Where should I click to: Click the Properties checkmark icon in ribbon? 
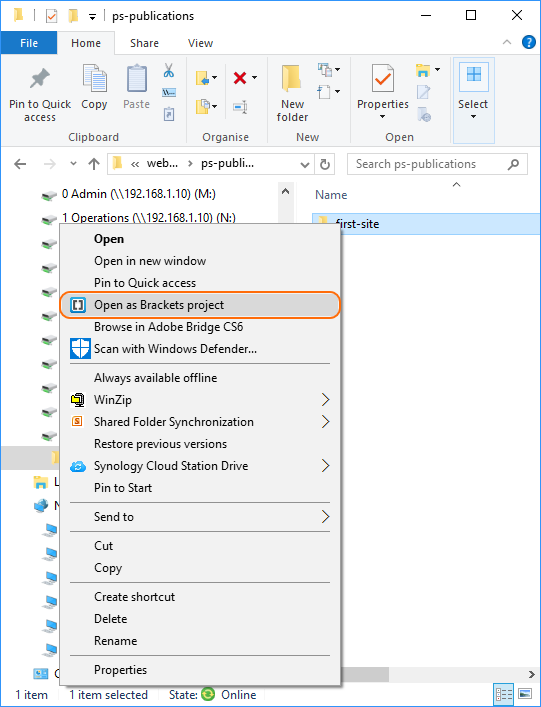coord(382,79)
